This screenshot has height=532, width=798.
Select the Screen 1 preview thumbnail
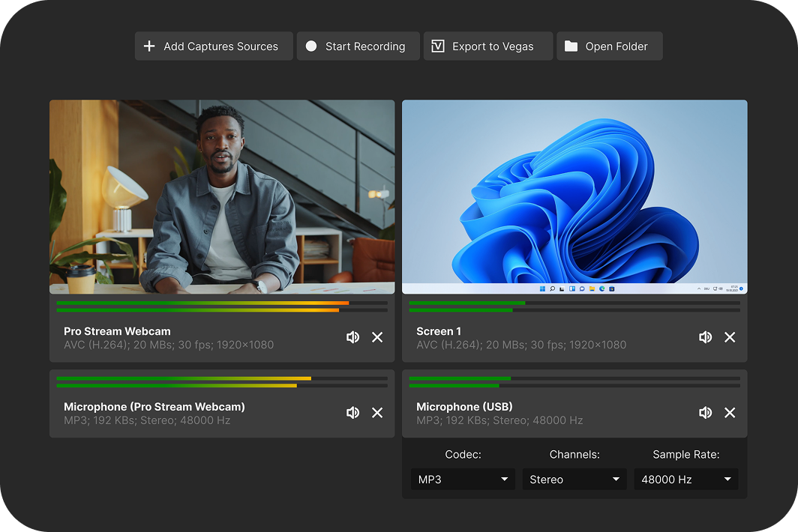pyautogui.click(x=574, y=196)
